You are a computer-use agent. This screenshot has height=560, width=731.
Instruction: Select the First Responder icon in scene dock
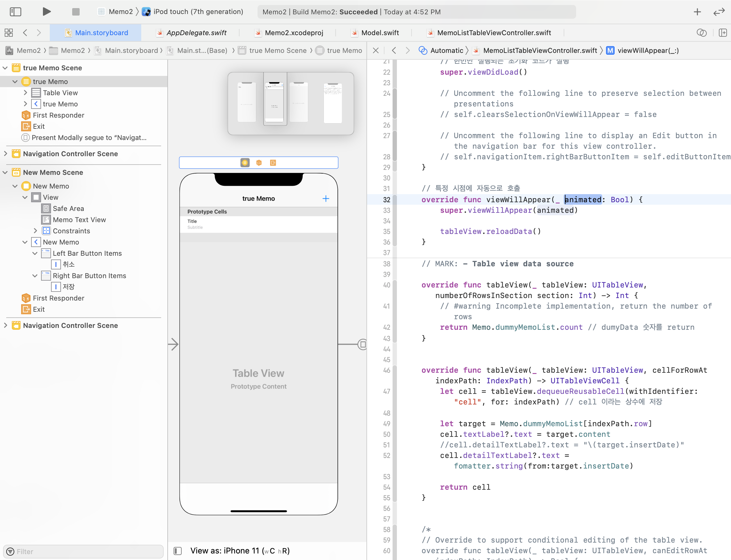(259, 163)
